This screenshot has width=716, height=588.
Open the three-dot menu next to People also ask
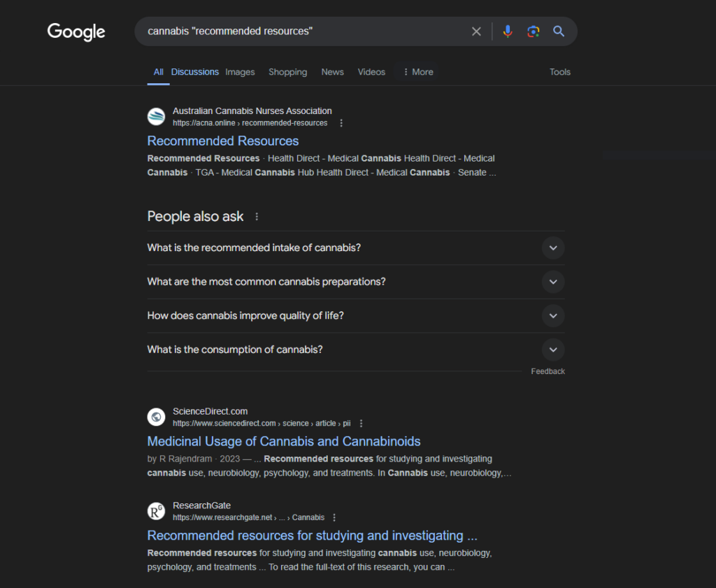pos(257,216)
